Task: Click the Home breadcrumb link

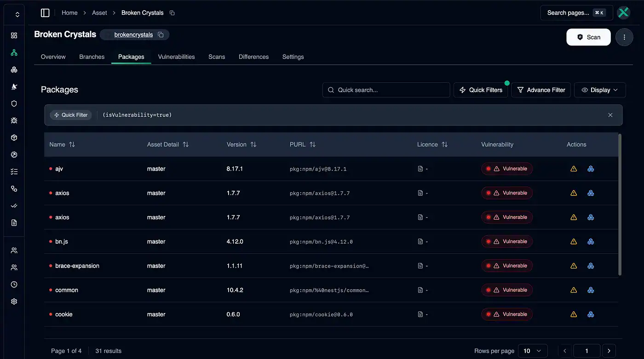Action: click(69, 13)
